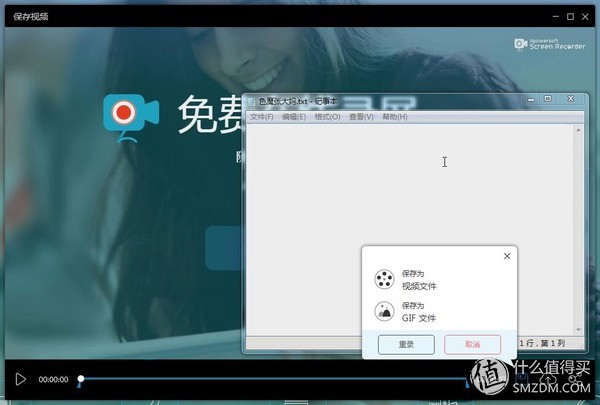Click the 重录 button
This screenshot has width=600, height=405.
tap(406, 345)
